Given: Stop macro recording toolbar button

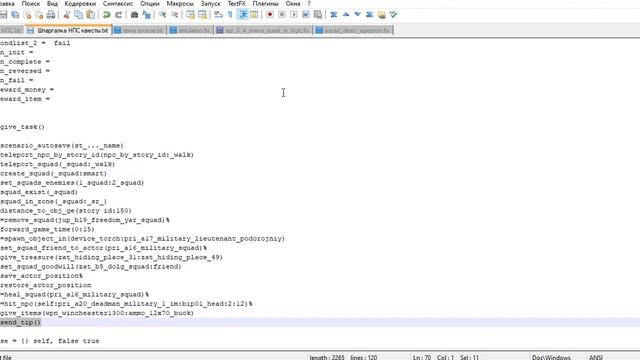Looking at the screenshot, I should tap(282, 15).
